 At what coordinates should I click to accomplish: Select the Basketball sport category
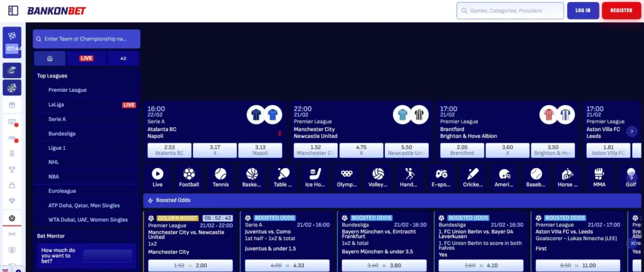point(252,178)
